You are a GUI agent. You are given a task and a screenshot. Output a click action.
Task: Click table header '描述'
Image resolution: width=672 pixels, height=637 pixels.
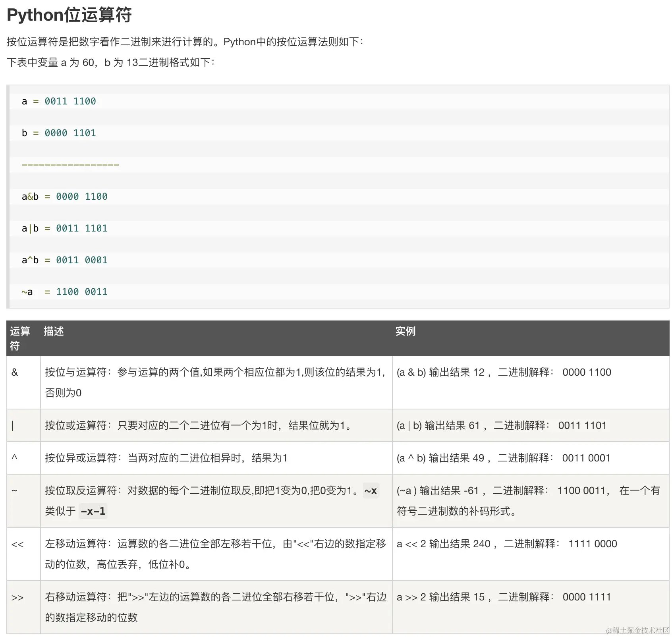(54, 331)
